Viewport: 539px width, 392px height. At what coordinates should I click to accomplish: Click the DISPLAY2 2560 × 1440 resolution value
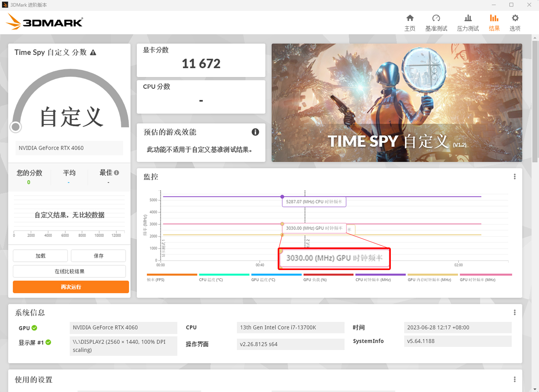(123, 346)
